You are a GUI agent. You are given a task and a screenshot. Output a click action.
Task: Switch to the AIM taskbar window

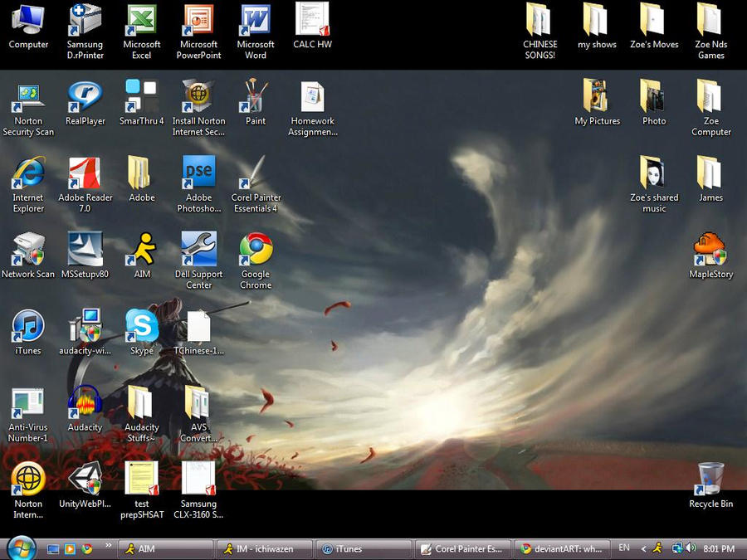165,549
